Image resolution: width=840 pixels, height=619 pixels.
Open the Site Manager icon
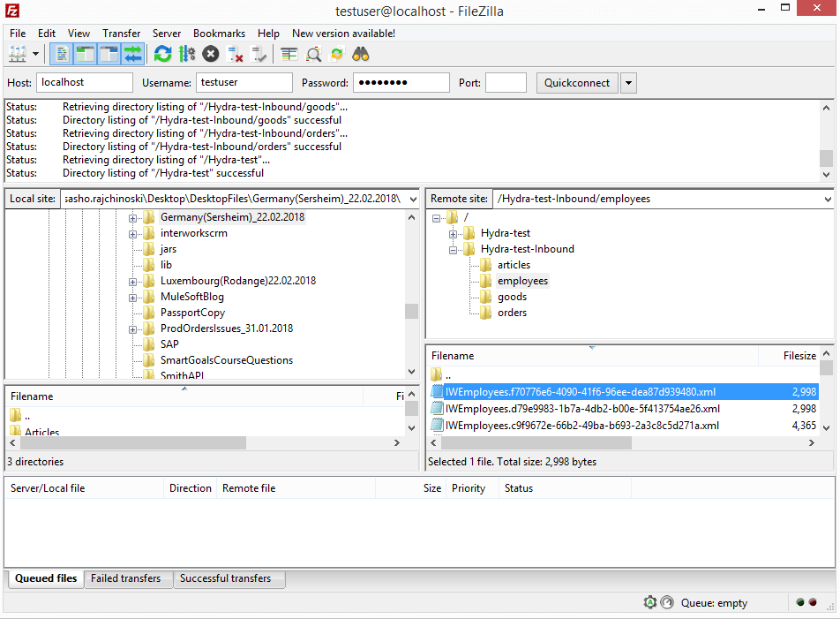(x=18, y=54)
